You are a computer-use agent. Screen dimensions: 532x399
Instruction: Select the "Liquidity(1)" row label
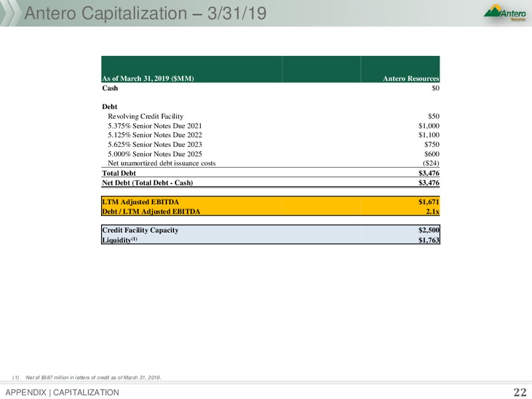(x=120, y=240)
